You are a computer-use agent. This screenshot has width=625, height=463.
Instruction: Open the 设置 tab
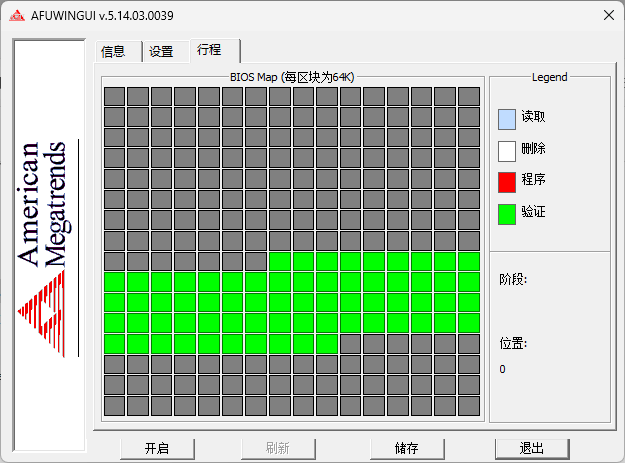click(x=166, y=51)
